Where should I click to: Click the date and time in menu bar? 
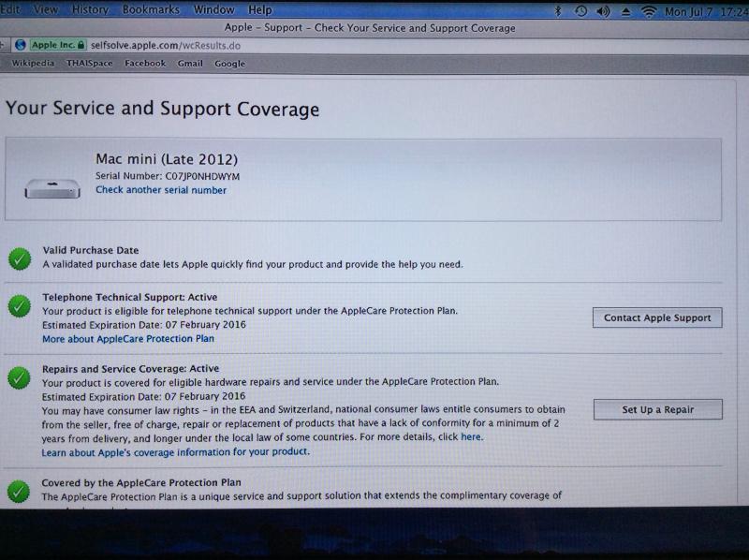pos(707,12)
